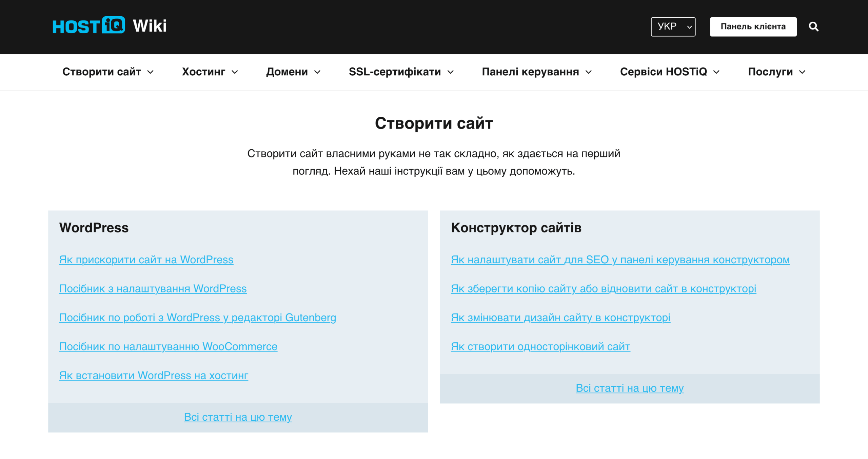Open the УКР language dropdown
The width and height of the screenshot is (868, 459).
673,26
